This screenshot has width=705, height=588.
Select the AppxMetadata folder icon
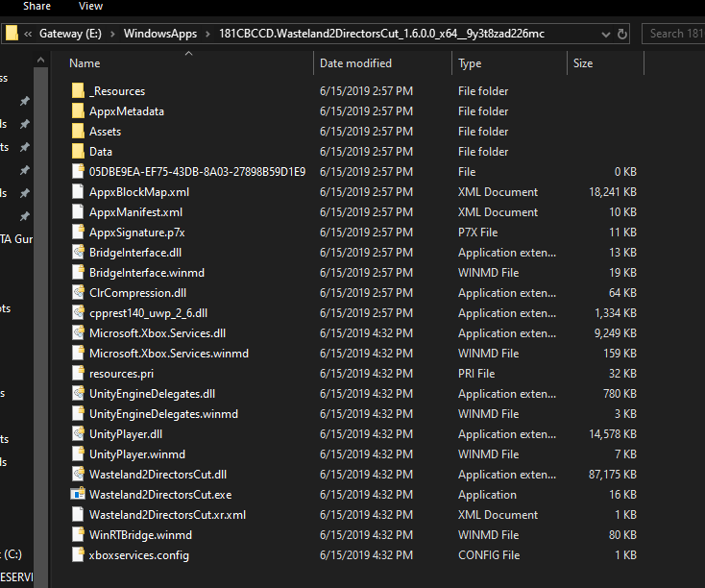point(78,110)
